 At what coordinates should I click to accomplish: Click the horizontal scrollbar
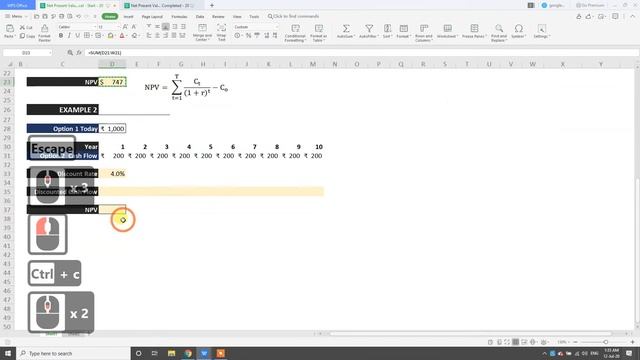click(471, 333)
